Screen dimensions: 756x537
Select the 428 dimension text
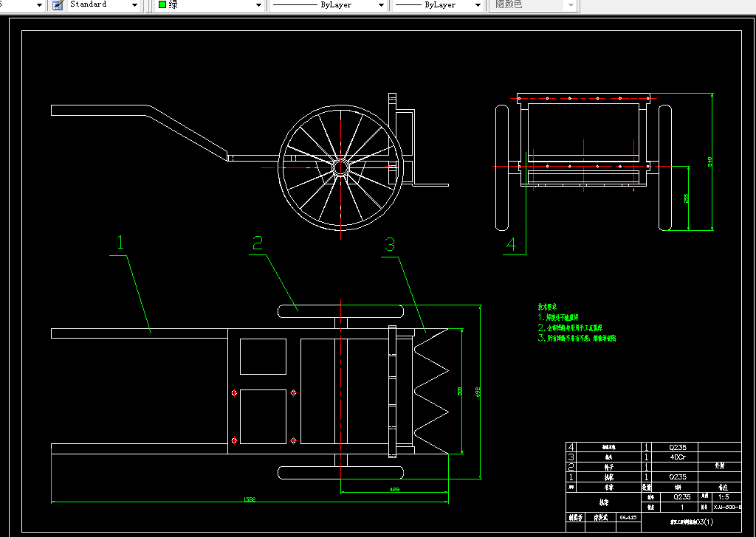pyautogui.click(x=394, y=490)
